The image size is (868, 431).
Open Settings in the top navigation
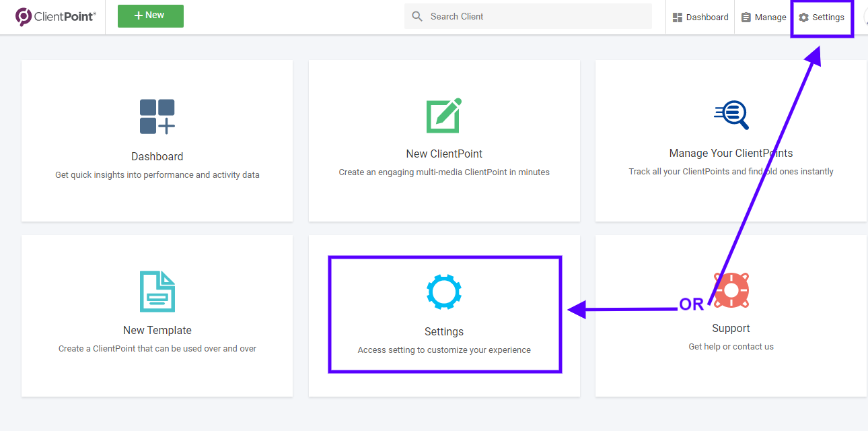[x=822, y=18]
